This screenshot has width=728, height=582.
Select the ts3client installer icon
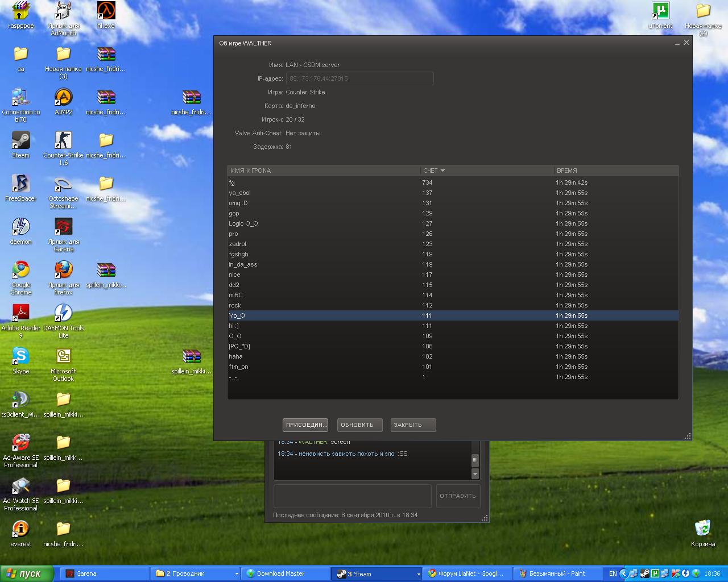[21, 404]
